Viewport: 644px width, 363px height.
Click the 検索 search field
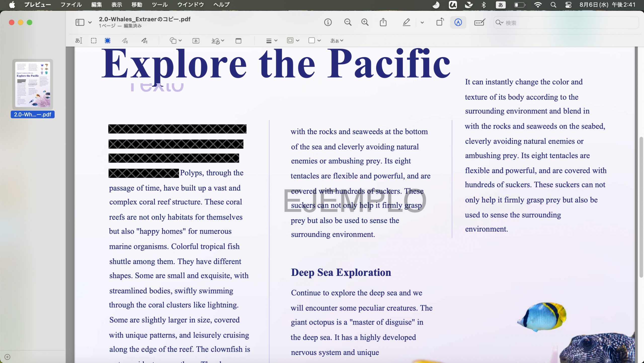tap(566, 23)
